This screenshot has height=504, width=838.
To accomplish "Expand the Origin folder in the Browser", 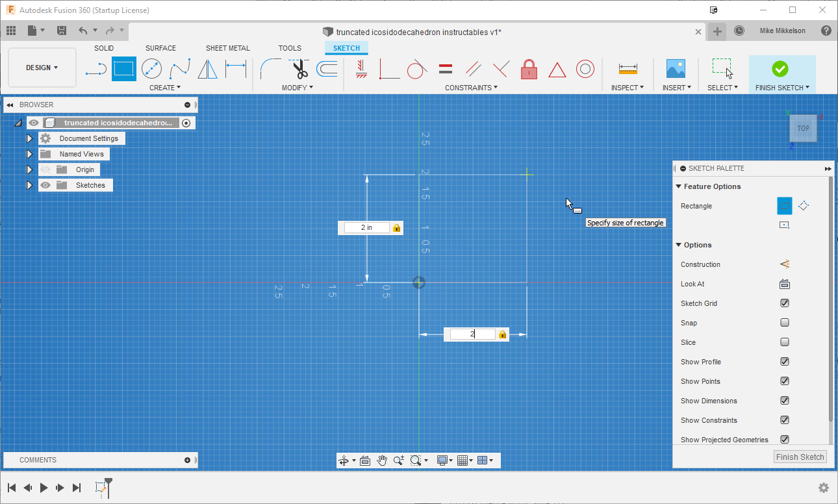I will 29,169.
